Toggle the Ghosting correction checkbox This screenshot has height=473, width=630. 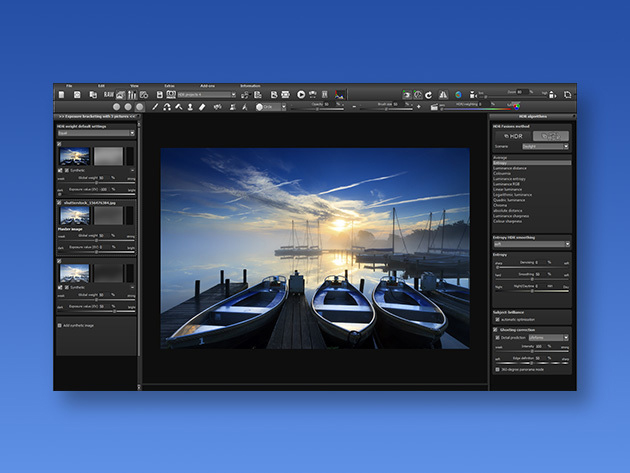click(x=495, y=330)
